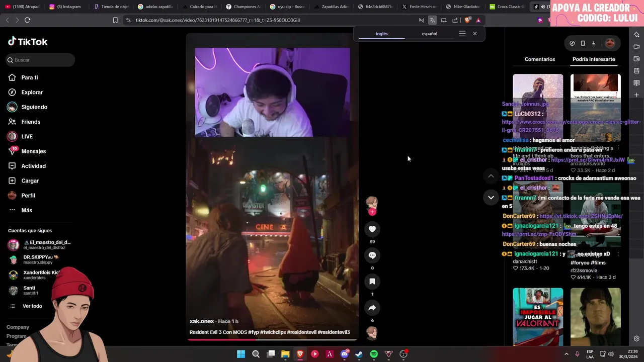Click the phone icon in TikTok header
Viewport: 644px width, 362px height.
click(x=583, y=43)
